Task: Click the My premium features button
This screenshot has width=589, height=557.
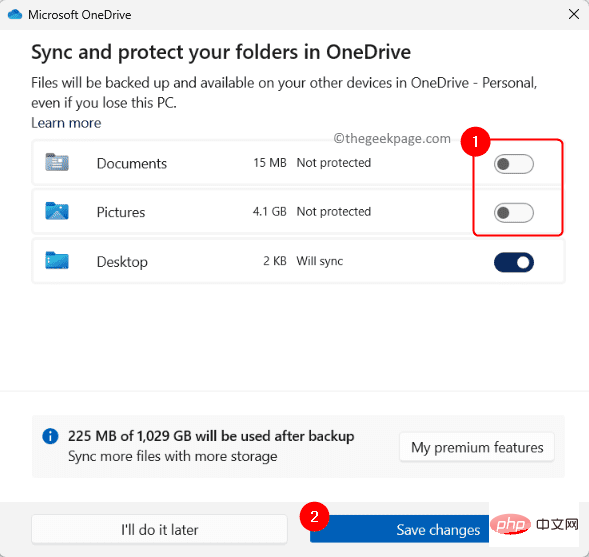Action: 477,447
